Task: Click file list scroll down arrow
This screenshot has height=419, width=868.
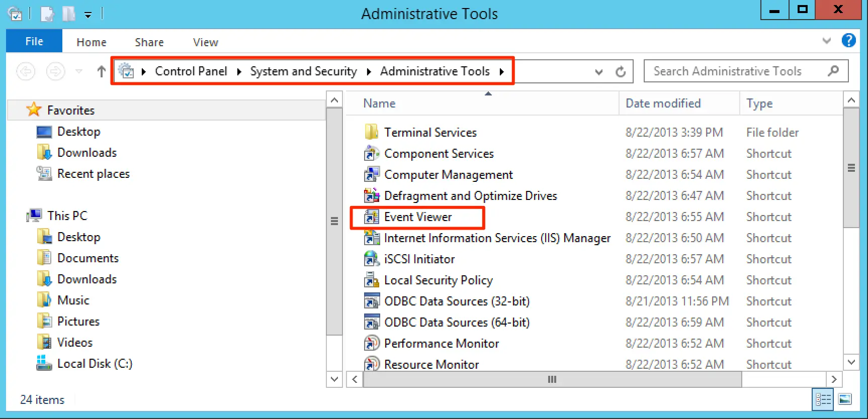Action: [851, 362]
